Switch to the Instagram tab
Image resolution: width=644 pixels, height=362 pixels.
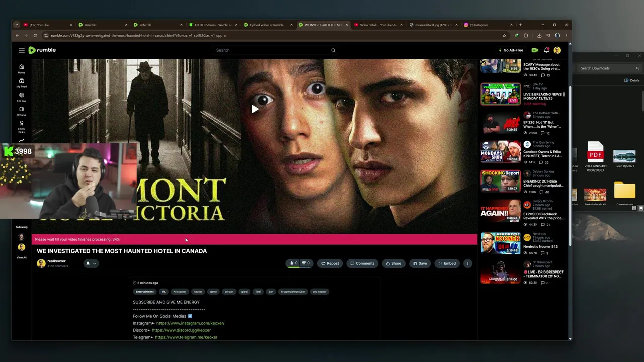point(488,25)
